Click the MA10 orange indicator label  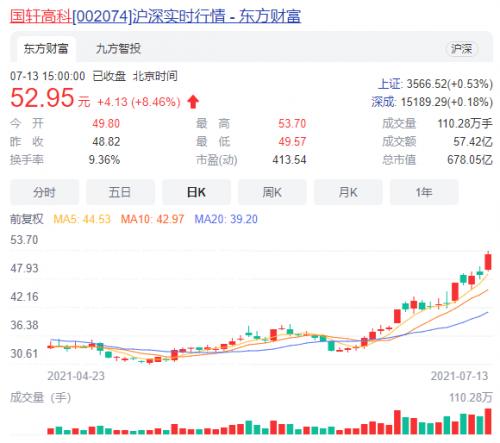coord(152,219)
